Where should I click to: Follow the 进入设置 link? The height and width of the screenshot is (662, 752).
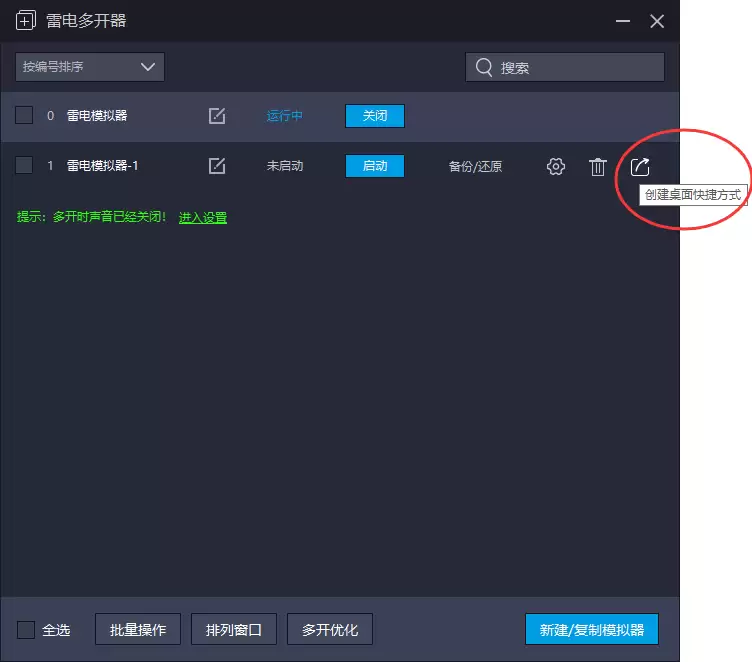coord(203,218)
